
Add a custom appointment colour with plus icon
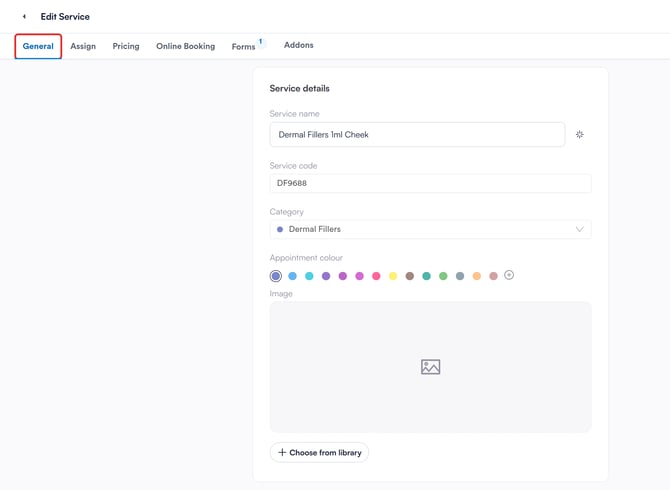point(509,275)
